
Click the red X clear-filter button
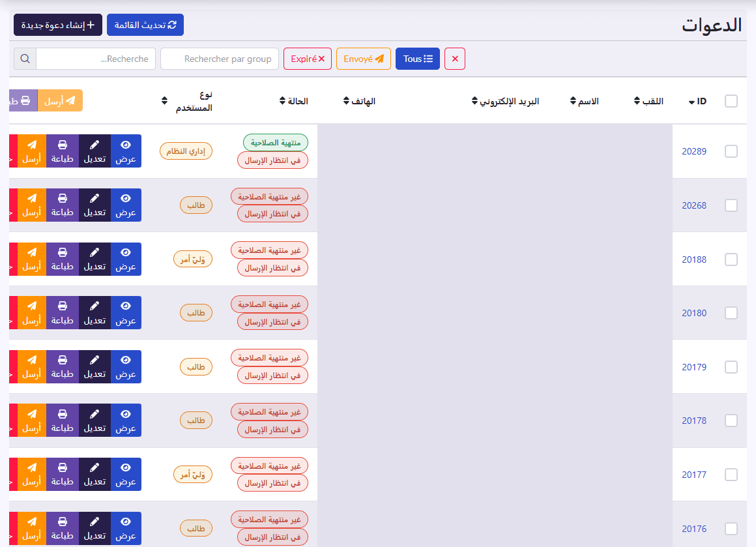tap(455, 59)
